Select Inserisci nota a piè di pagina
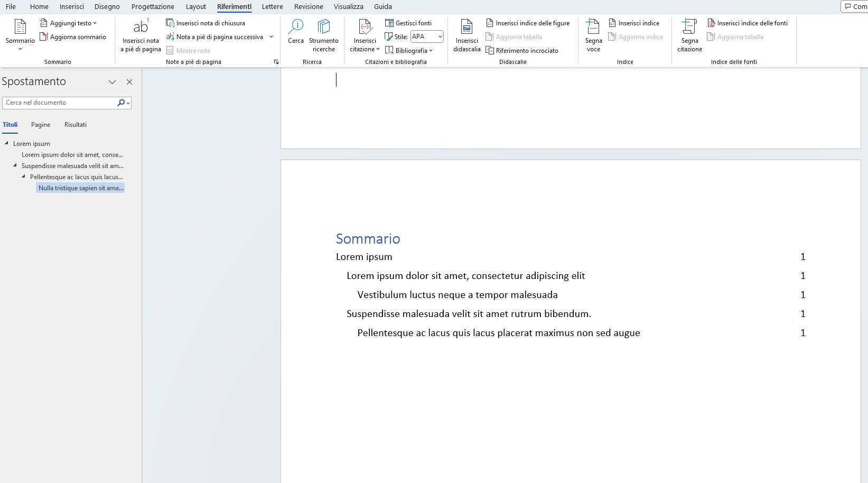The width and height of the screenshot is (868, 483). pos(140,35)
